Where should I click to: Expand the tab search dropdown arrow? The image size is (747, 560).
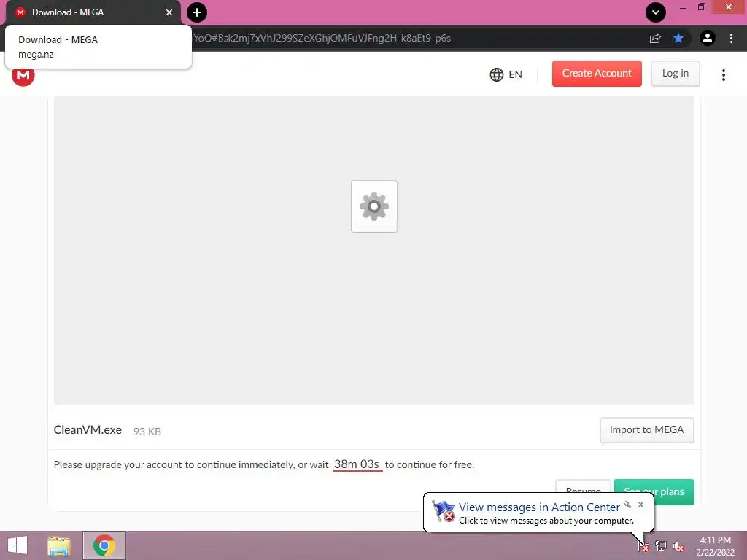click(x=656, y=12)
